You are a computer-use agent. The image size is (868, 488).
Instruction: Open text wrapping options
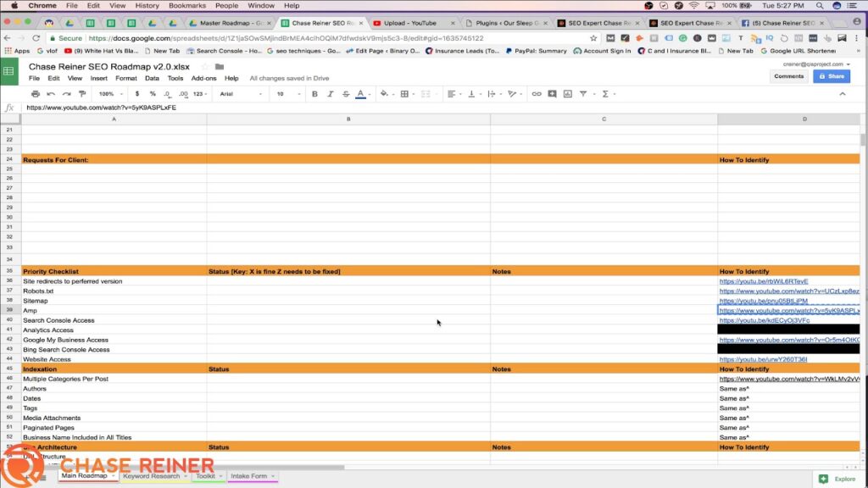(x=492, y=94)
